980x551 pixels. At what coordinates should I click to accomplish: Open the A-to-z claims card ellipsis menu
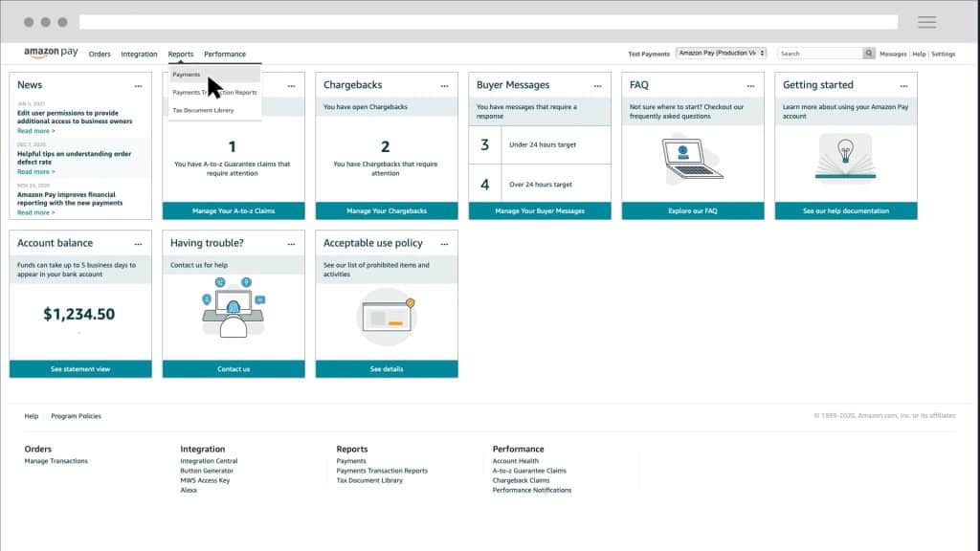pyautogui.click(x=291, y=86)
